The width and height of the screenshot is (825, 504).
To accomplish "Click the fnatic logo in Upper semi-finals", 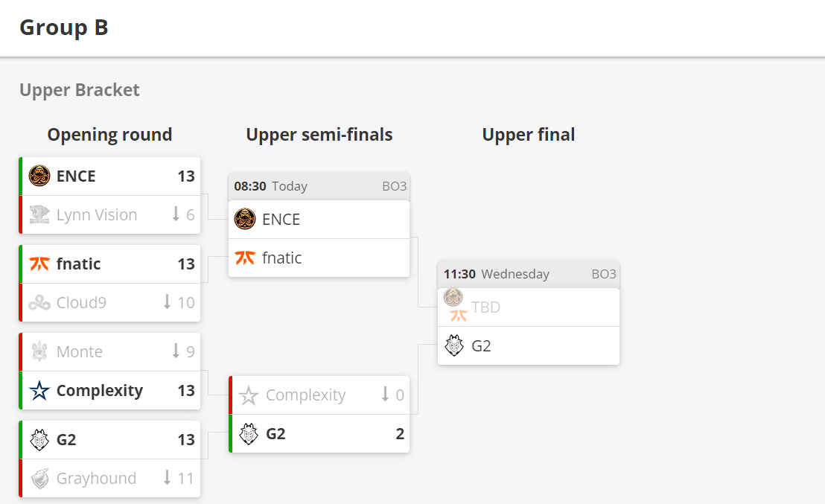I will click(x=245, y=258).
